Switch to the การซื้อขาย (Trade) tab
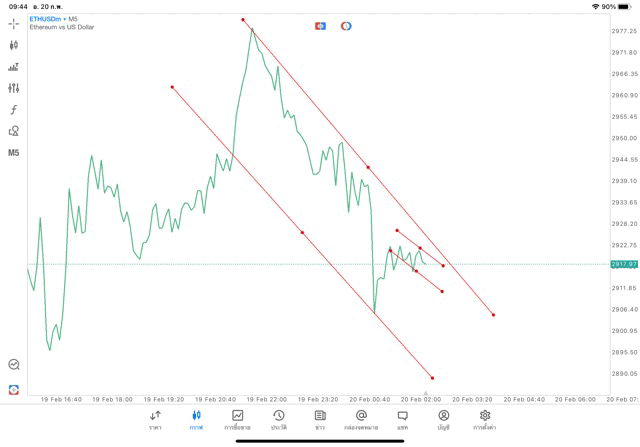The width and height of the screenshot is (640, 447). pyautogui.click(x=237, y=419)
